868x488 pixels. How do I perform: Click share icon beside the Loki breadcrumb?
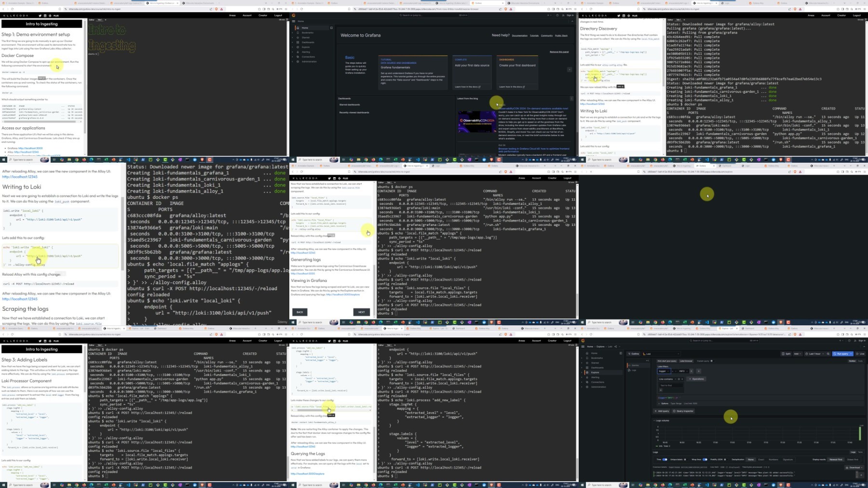[616, 347]
